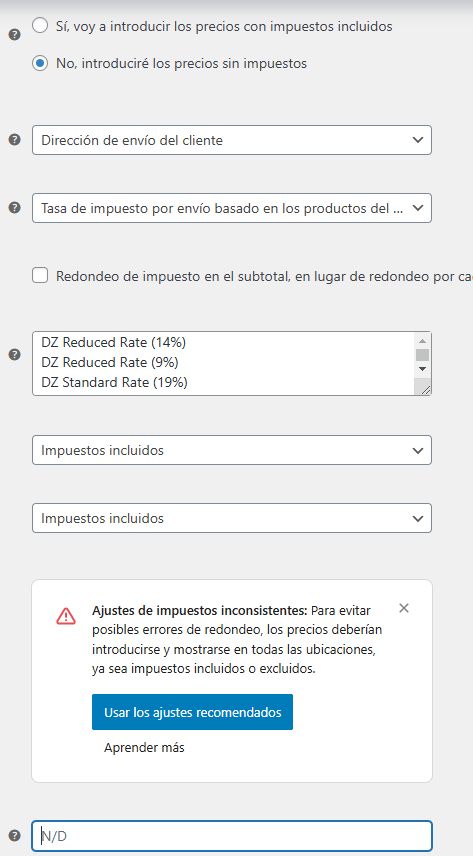
Task: Dismiss the inconsistent tax settings notice
Action: point(404,608)
